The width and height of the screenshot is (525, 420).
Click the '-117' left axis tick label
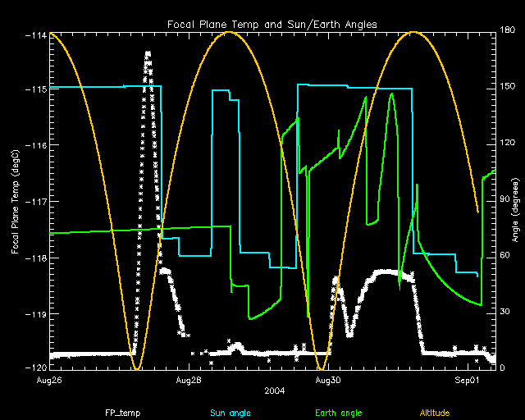[x=36, y=201]
